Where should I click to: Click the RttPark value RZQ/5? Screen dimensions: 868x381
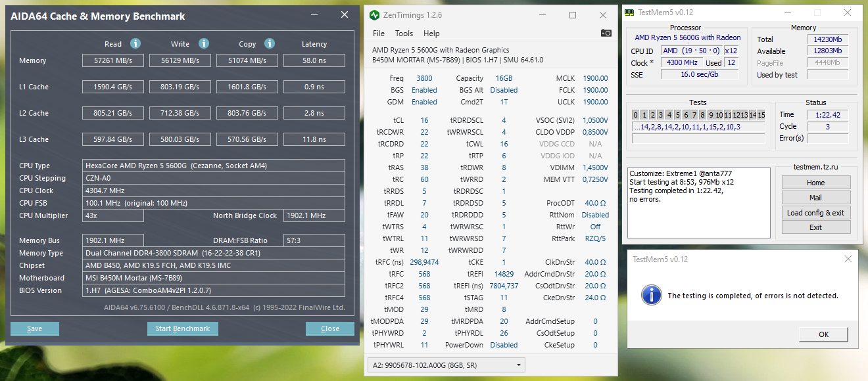click(x=596, y=238)
